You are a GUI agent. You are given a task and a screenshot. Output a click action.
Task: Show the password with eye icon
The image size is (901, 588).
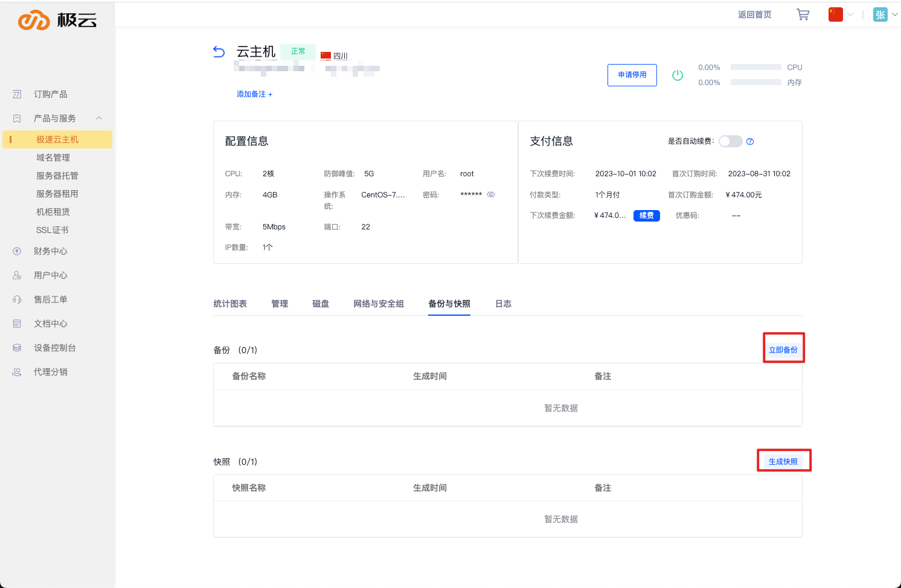491,194
